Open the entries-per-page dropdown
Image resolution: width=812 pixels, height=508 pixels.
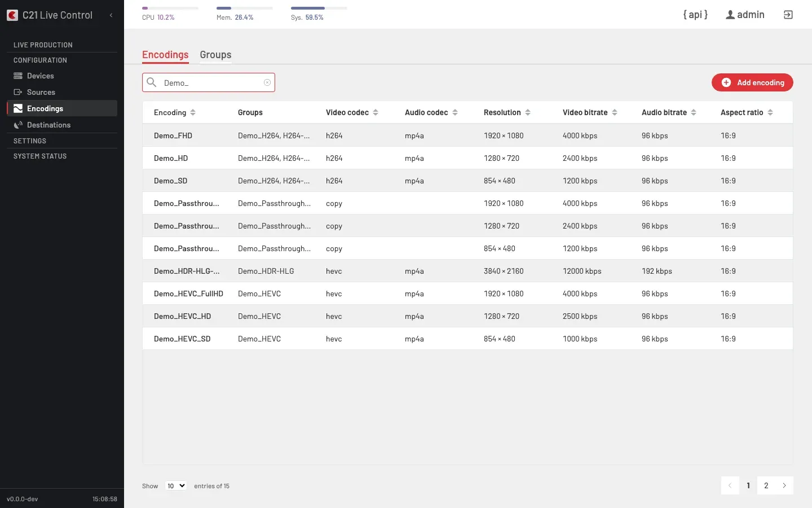click(x=176, y=485)
